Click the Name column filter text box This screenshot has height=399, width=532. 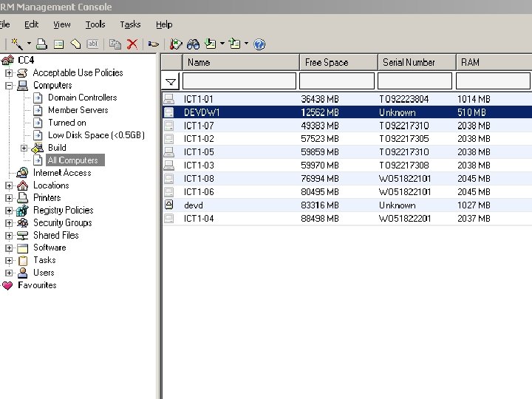pos(239,81)
